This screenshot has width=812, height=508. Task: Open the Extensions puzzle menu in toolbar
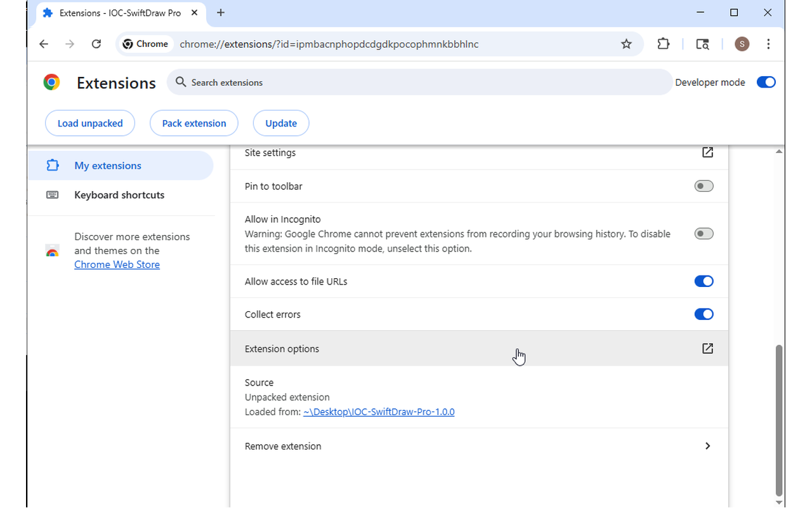point(663,44)
